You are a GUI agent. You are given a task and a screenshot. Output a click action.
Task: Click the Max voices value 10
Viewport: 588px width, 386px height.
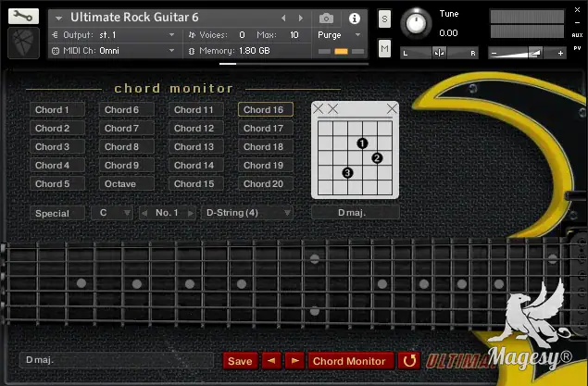click(x=294, y=35)
